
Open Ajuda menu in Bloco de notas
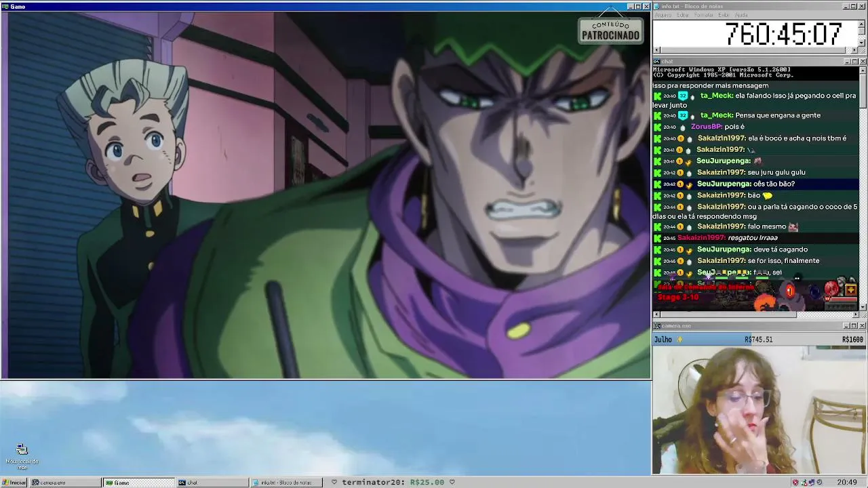(x=741, y=15)
